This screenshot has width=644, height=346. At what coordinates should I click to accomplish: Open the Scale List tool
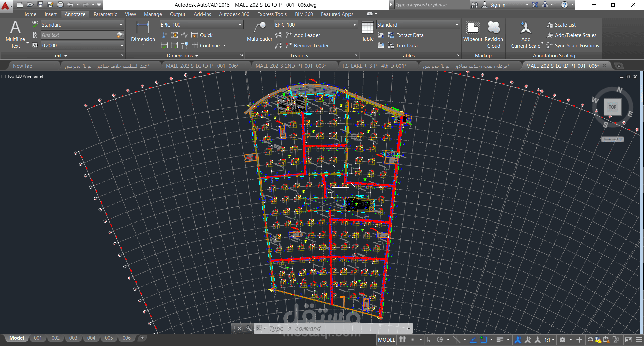(561, 24)
